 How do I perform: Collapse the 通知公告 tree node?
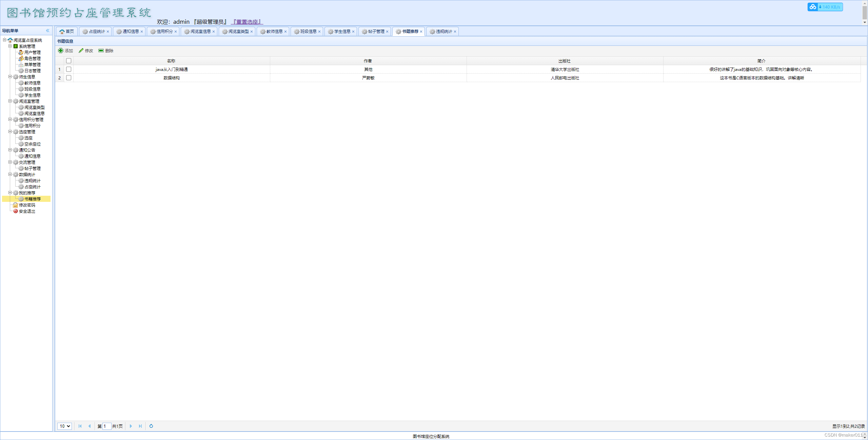(x=10, y=150)
